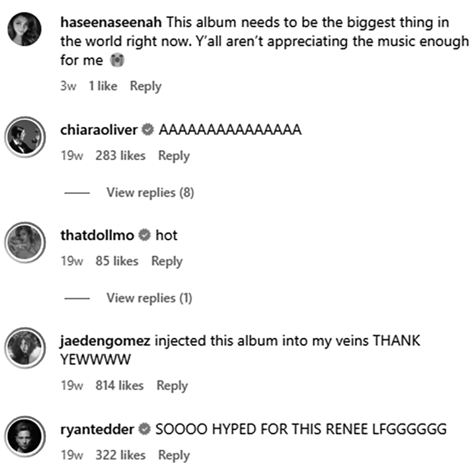This screenshot has width=476, height=473.
Task: View the 283 likes on chiaraoliver's comment
Action: click(x=120, y=155)
